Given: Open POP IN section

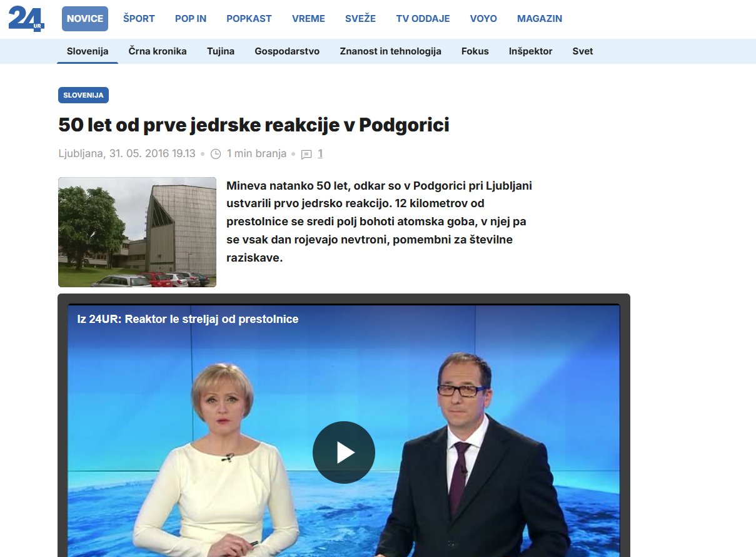Looking at the screenshot, I should pos(191,19).
